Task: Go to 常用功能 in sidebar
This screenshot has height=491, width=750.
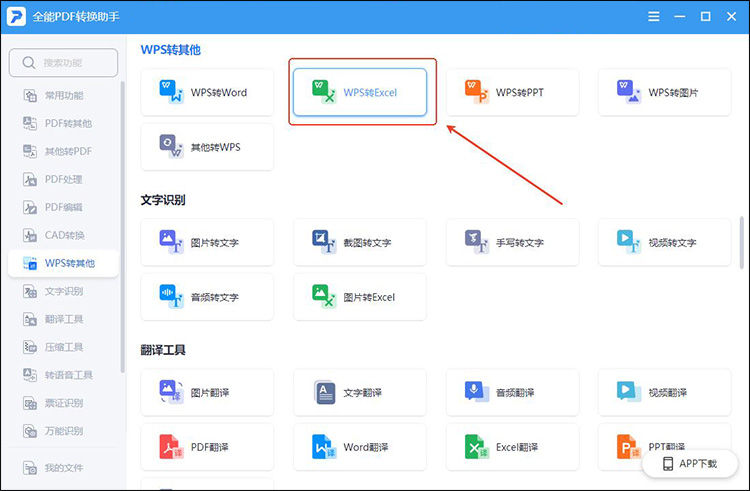Action: [63, 96]
